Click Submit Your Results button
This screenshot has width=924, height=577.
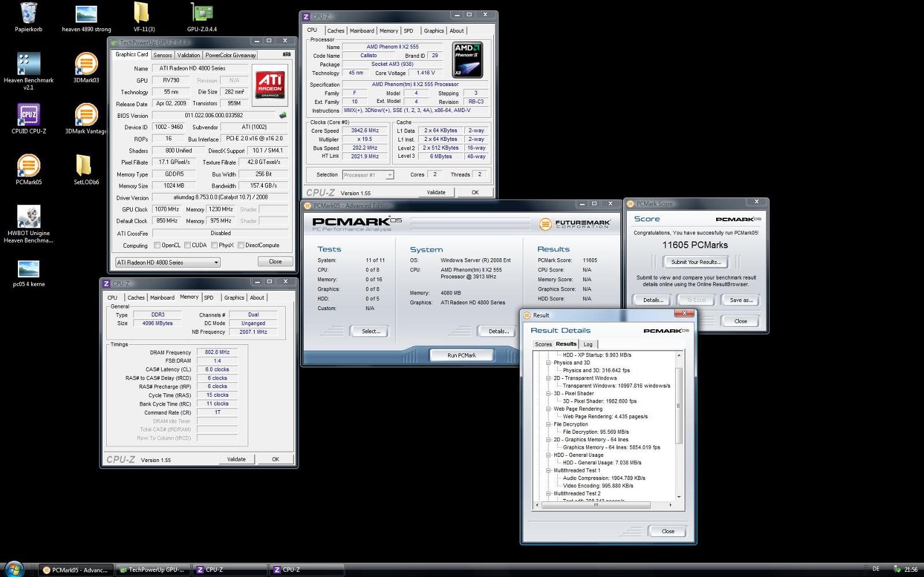click(x=696, y=262)
